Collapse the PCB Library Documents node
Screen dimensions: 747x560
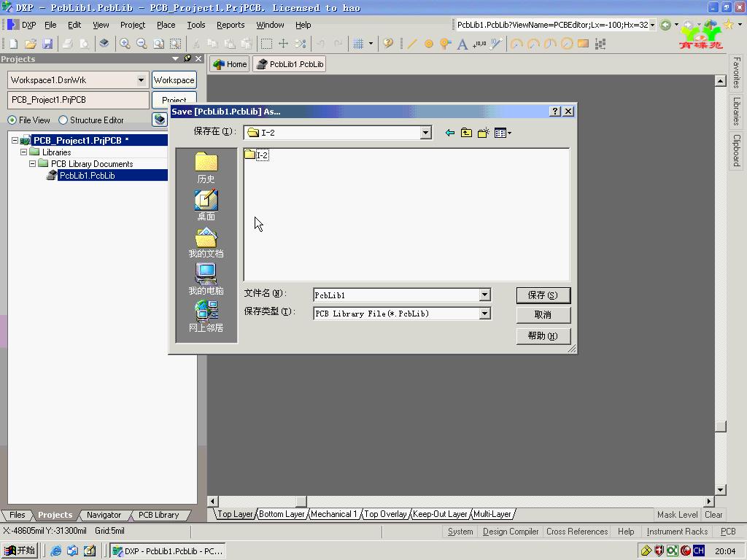coord(32,164)
